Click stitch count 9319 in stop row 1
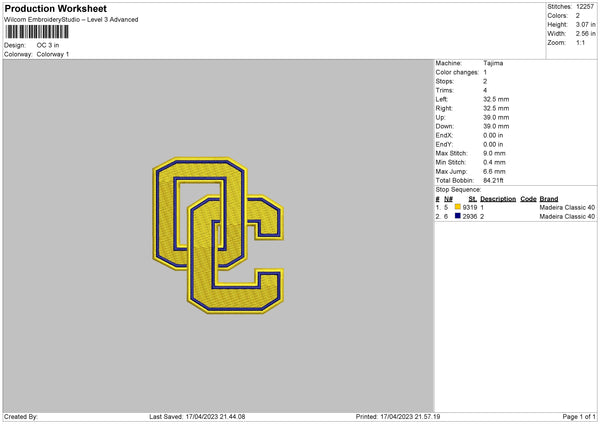The width and height of the screenshot is (600, 424). [470, 207]
